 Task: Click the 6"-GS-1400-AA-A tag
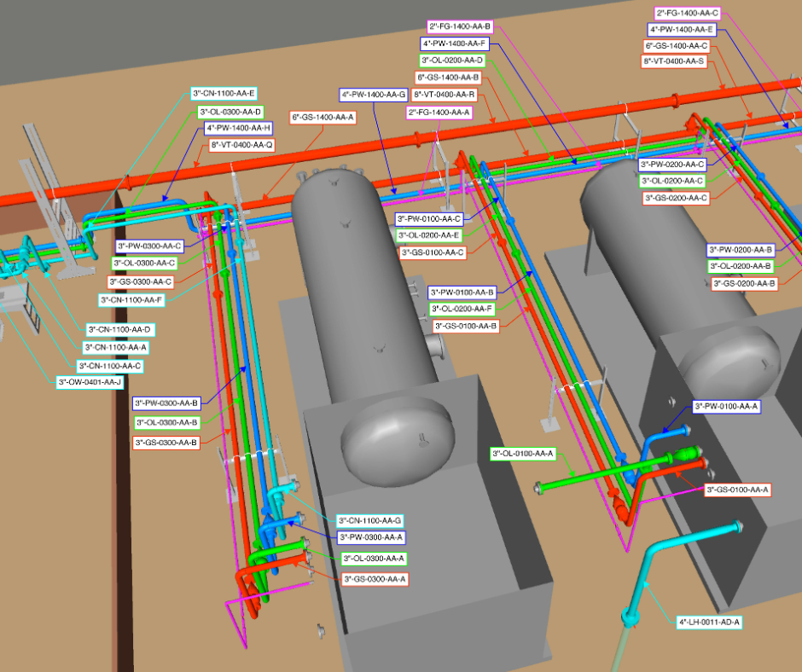click(x=323, y=117)
